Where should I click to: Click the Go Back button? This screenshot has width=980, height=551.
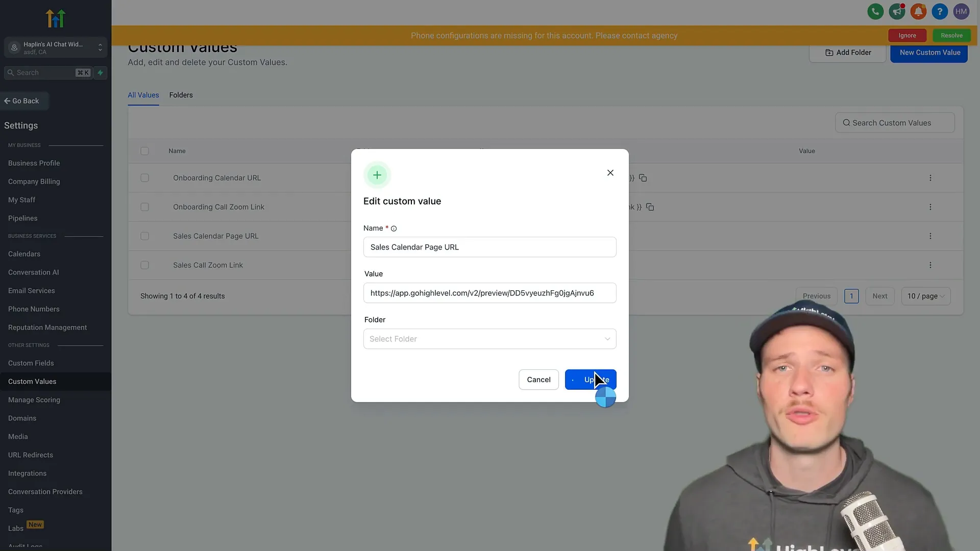[x=24, y=101]
